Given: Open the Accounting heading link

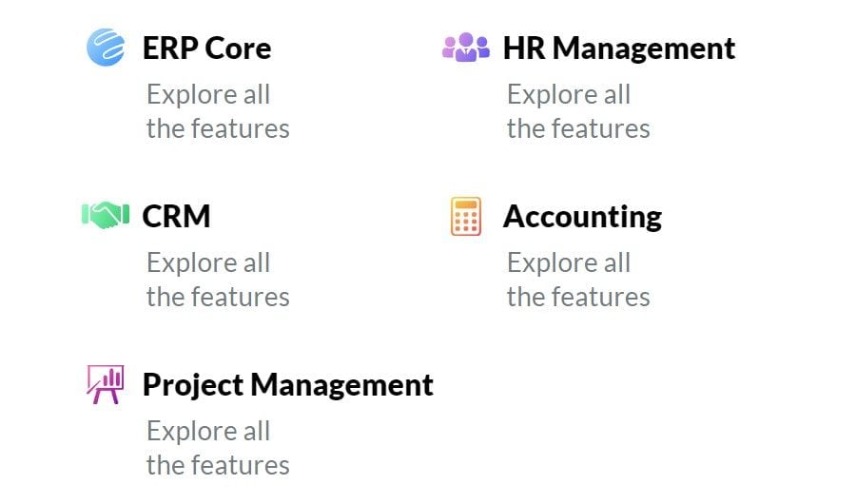Looking at the screenshot, I should point(582,217).
